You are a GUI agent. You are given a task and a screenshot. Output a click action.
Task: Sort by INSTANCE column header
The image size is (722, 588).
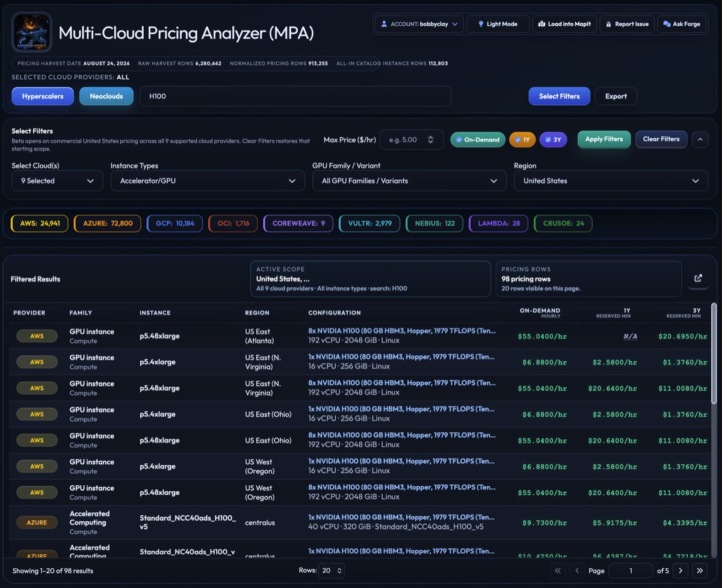tap(155, 313)
